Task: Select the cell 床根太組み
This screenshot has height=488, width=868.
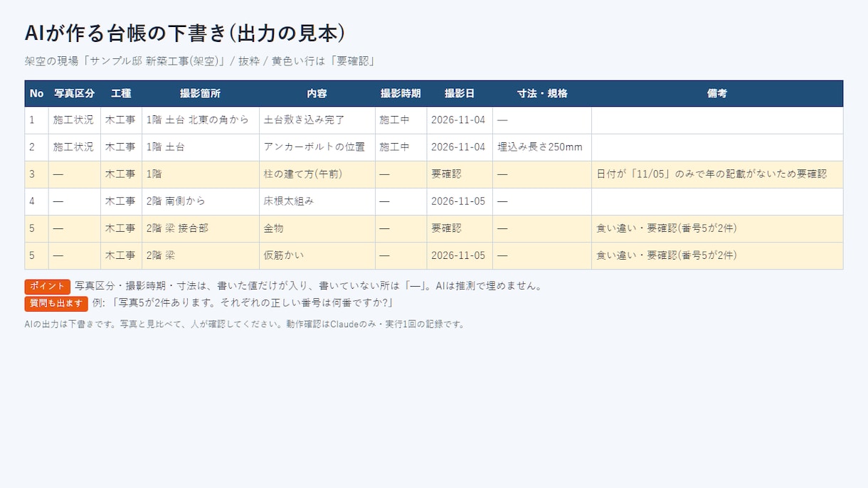Action: pyautogui.click(x=317, y=201)
